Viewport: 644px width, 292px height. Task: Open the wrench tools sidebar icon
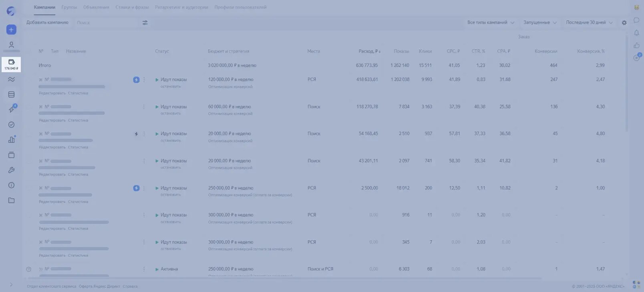click(11, 170)
